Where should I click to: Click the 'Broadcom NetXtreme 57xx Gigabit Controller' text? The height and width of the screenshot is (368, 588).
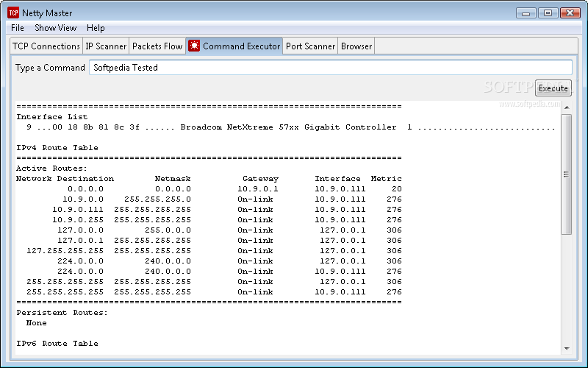click(x=288, y=127)
